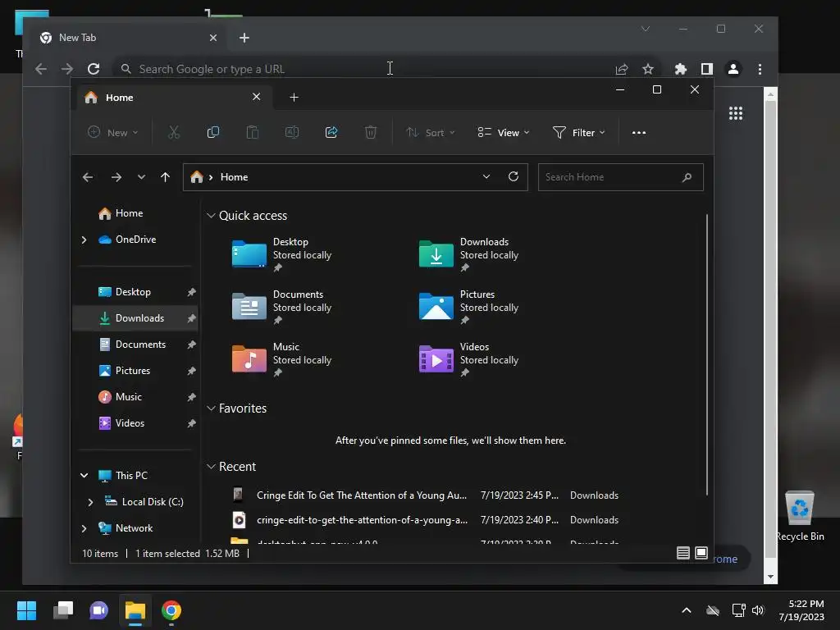
Task: Open Recent locations chevron beside navigation arrows
Action: tap(141, 177)
